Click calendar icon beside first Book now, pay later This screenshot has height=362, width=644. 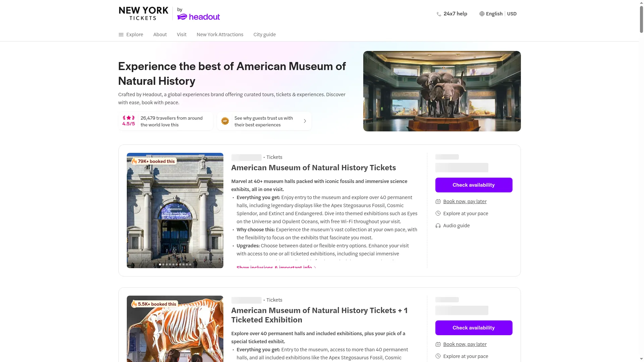pos(438,201)
